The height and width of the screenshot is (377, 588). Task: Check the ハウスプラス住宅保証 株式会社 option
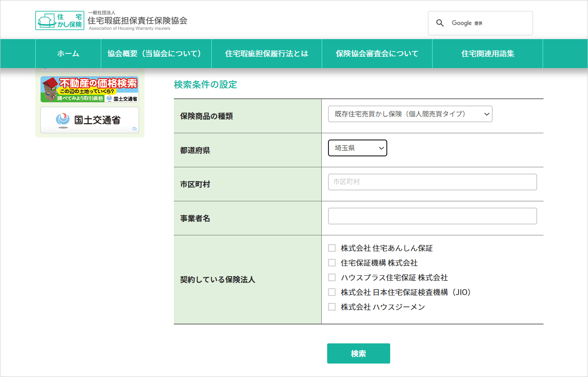(332, 277)
